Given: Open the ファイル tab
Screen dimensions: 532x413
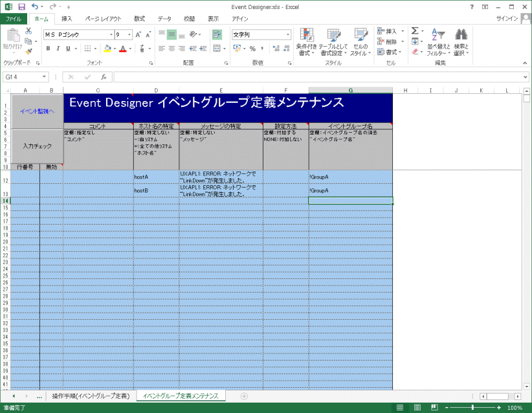Looking at the screenshot, I should [x=14, y=19].
